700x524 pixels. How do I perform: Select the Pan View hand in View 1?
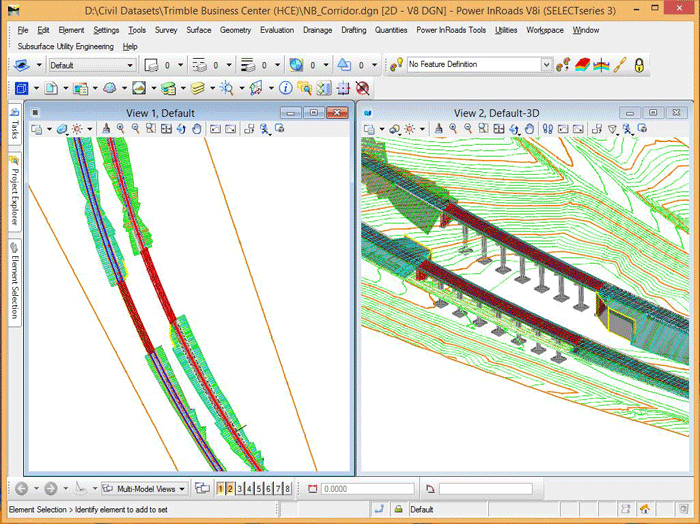[x=196, y=129]
